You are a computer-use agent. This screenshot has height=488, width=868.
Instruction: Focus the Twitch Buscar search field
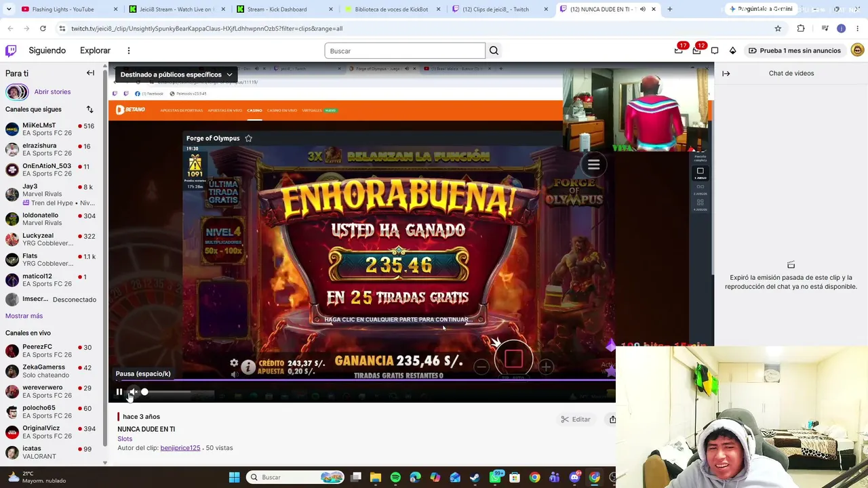(x=405, y=51)
